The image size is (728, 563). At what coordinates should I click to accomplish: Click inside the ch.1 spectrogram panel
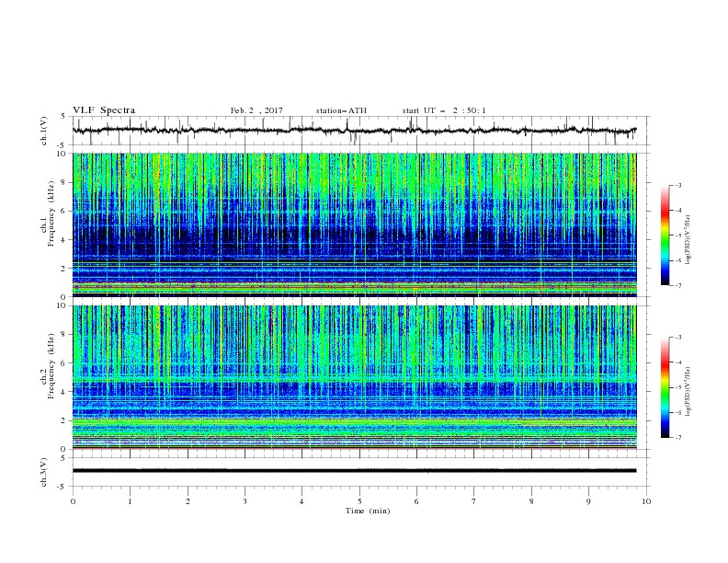(355, 224)
